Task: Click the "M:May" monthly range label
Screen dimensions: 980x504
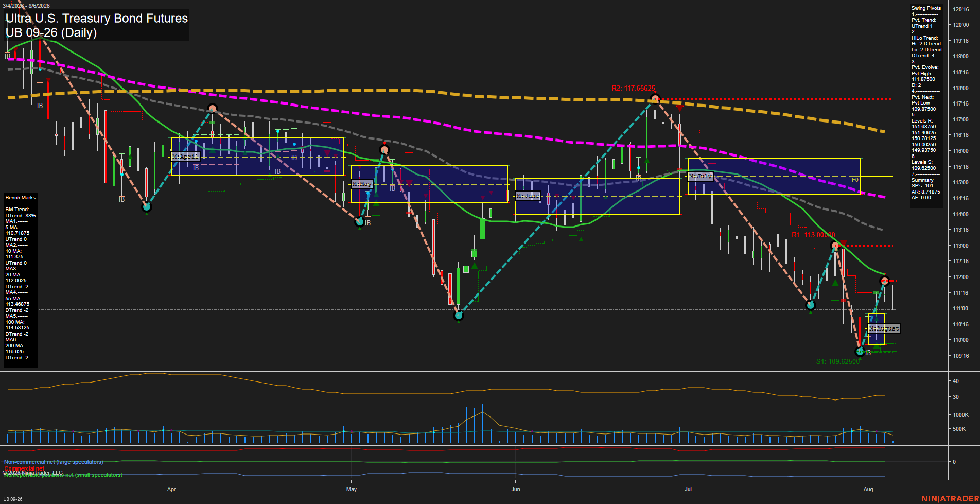Action: pyautogui.click(x=362, y=184)
